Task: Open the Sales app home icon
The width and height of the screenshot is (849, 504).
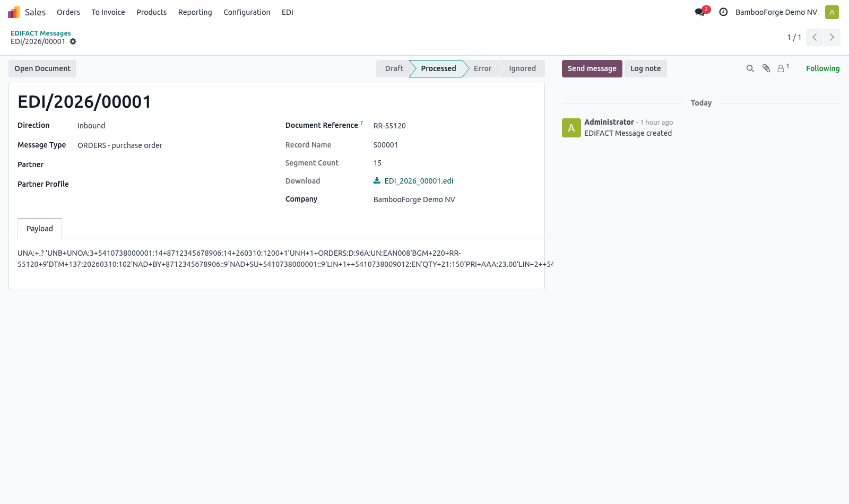Action: point(14,12)
